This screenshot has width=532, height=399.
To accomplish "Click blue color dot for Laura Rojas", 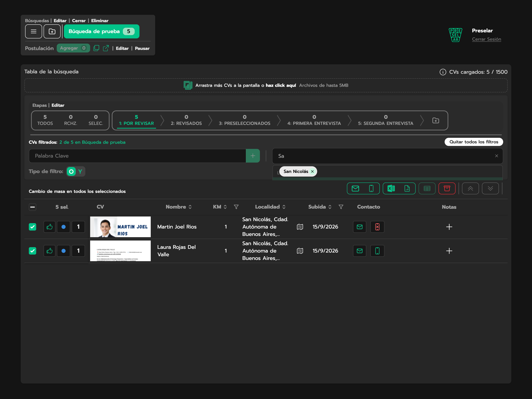I will (x=64, y=251).
